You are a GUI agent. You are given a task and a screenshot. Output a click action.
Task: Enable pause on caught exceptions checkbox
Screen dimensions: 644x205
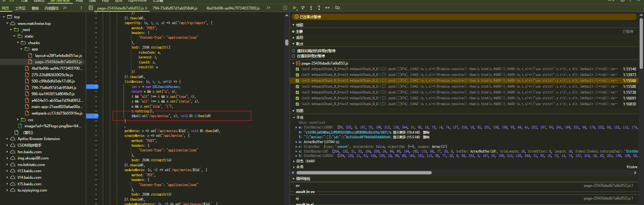294,56
